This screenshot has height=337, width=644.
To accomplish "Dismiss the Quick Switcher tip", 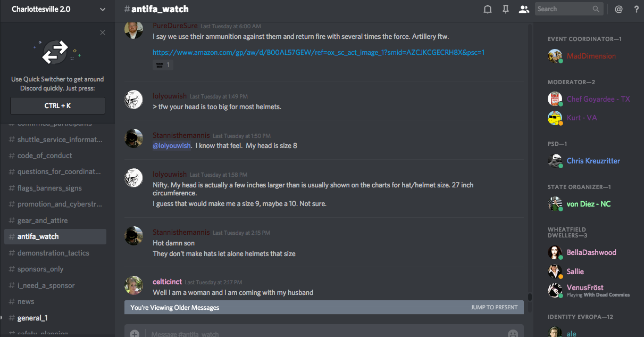I will [103, 32].
